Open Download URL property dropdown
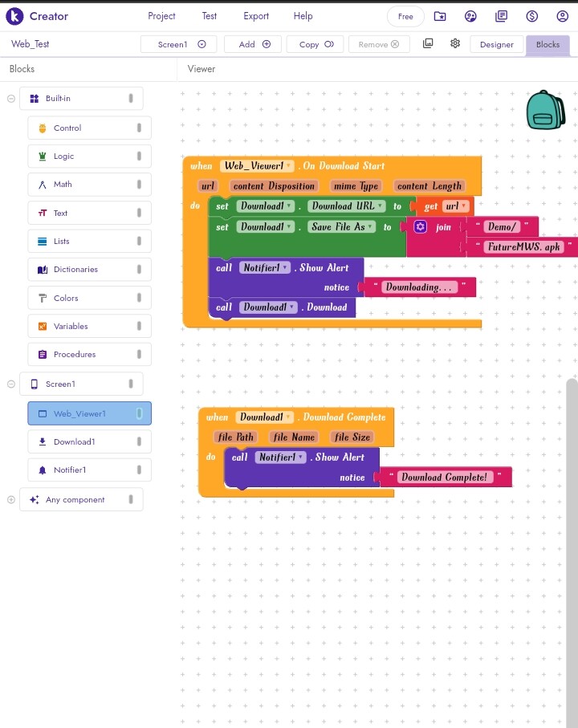This screenshot has width=578, height=728. tap(347, 205)
